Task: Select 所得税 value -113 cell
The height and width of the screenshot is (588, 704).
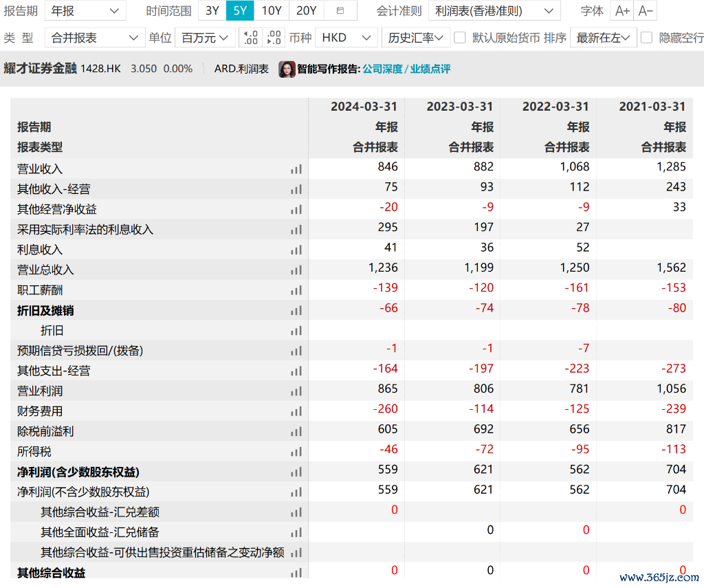Action: click(674, 450)
